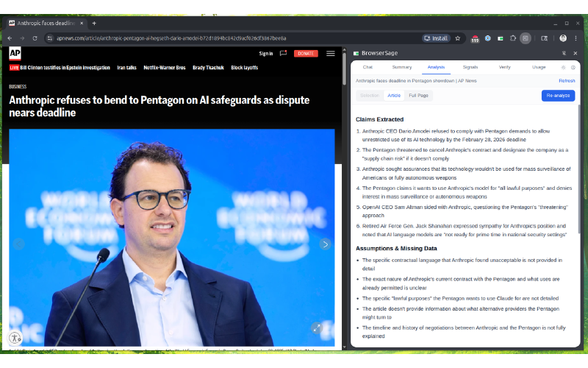Viewport: 588px width, 368px height.
Task: Click the main article photo
Action: point(172,237)
